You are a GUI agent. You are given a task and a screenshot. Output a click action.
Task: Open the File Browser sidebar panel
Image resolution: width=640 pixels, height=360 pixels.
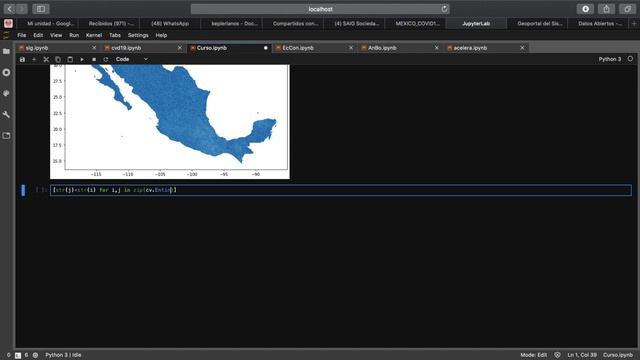[6, 51]
